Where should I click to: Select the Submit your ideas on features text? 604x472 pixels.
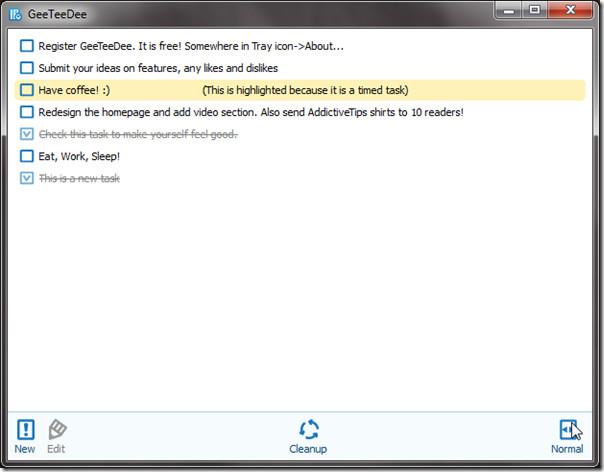click(x=158, y=68)
